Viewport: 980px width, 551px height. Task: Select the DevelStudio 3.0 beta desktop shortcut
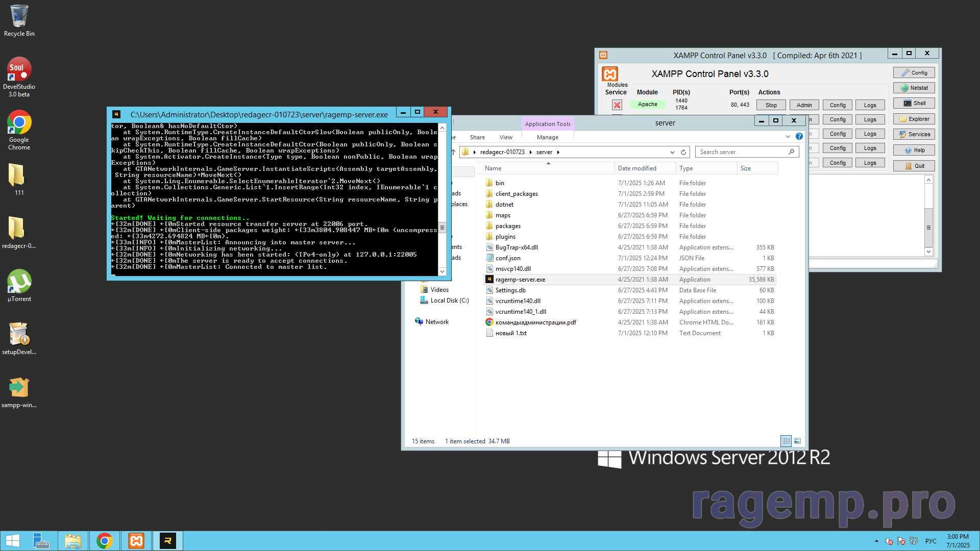tap(19, 77)
